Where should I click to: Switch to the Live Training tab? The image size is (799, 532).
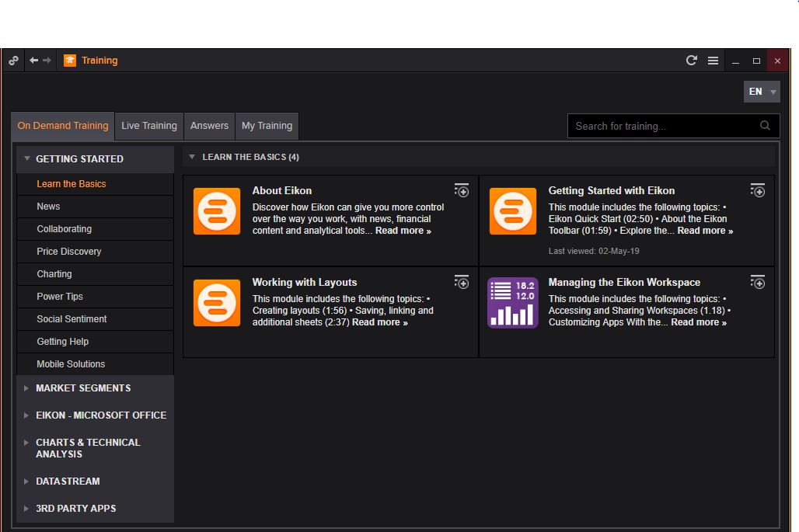click(x=149, y=126)
